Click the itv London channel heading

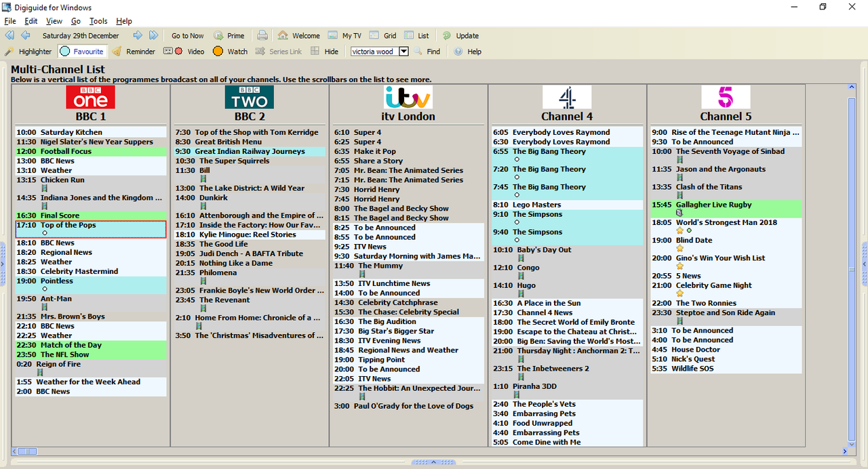tap(408, 117)
